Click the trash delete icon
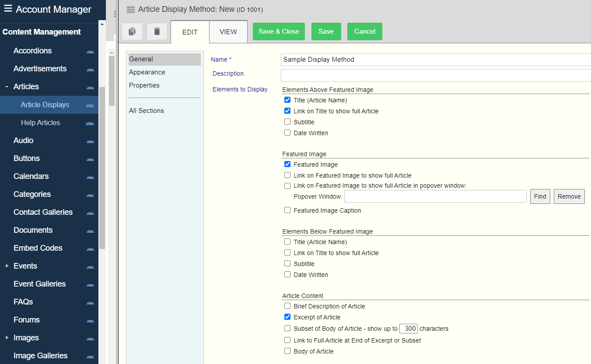This screenshot has height=364, width=591. coord(157,31)
